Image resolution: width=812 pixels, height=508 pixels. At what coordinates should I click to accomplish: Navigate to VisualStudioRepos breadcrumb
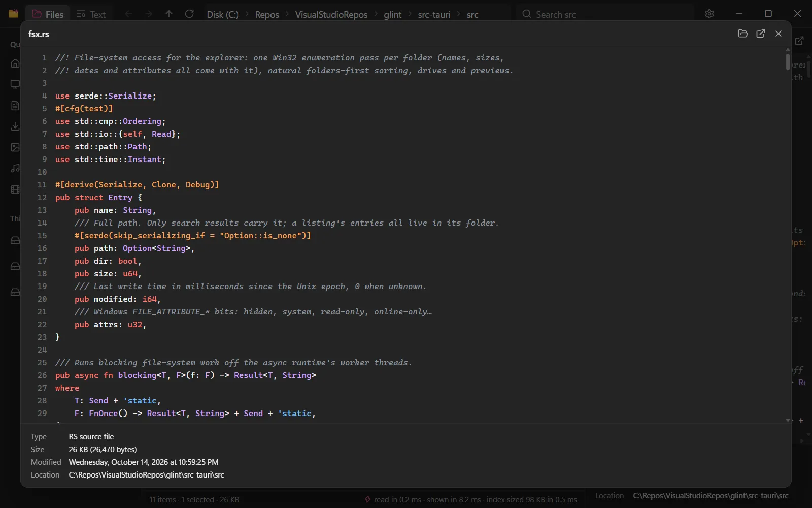[331, 15]
